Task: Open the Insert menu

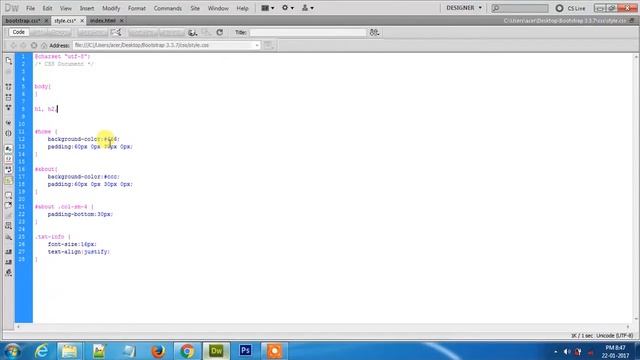Action: [x=87, y=8]
